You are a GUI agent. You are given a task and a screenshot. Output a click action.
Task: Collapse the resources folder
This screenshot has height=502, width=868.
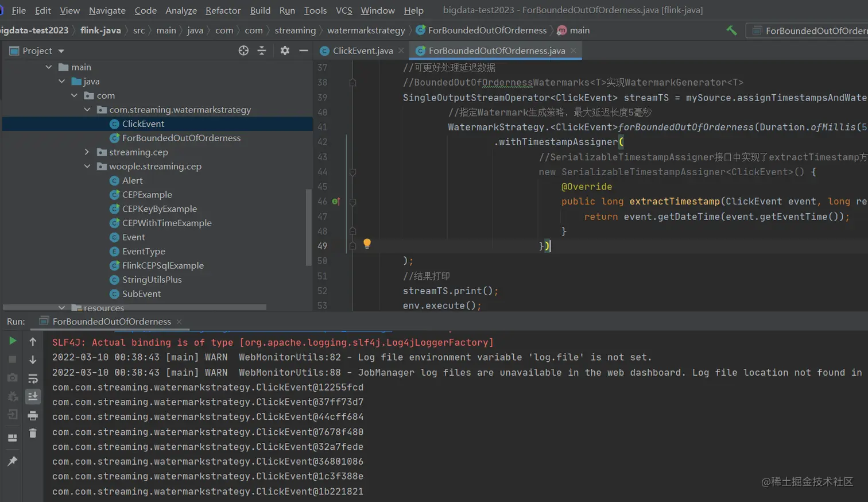pos(61,308)
